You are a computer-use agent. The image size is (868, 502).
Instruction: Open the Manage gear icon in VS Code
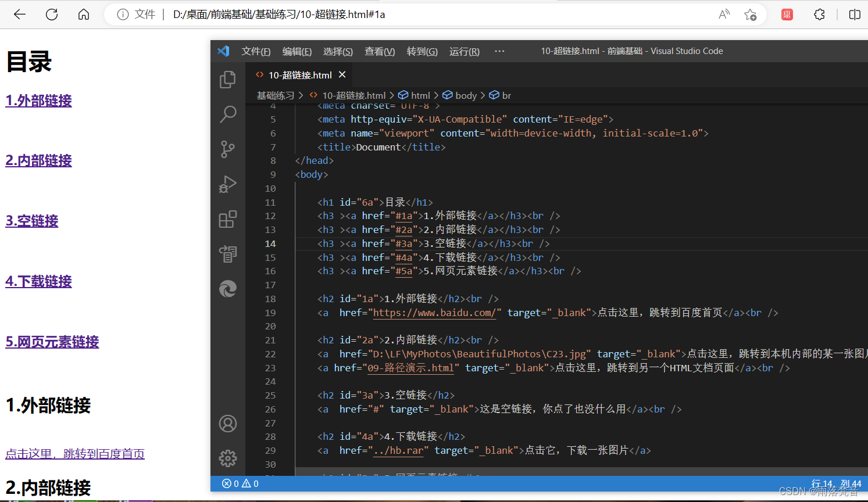tap(228, 458)
